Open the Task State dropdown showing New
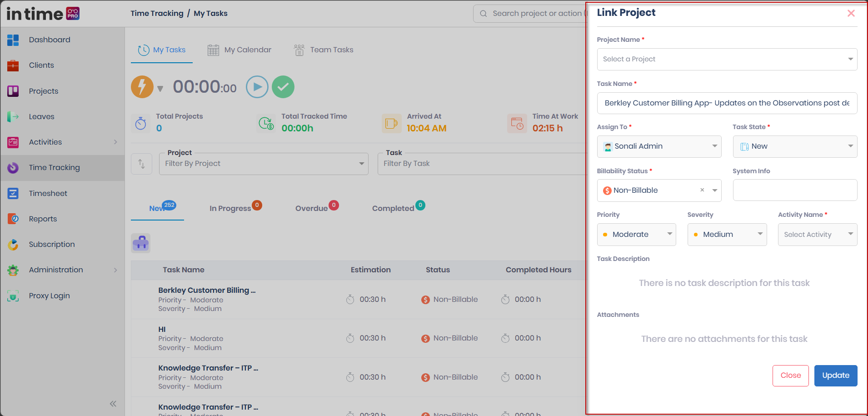 (795, 146)
